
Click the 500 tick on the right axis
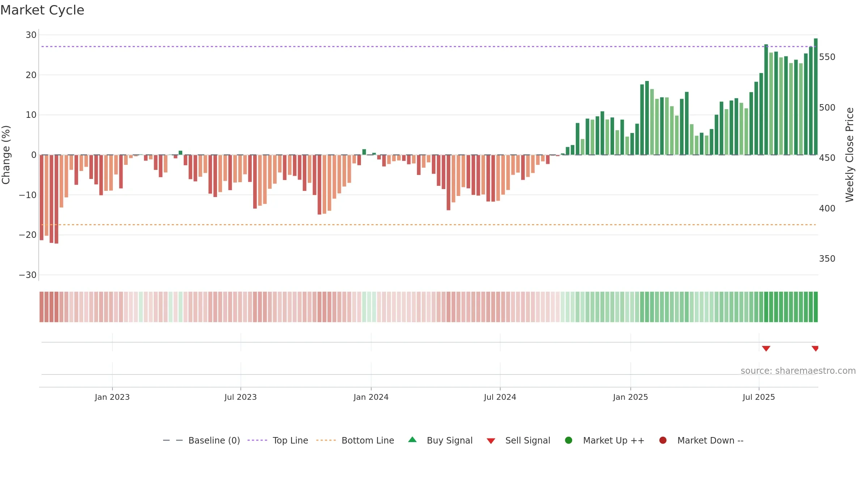click(x=827, y=108)
